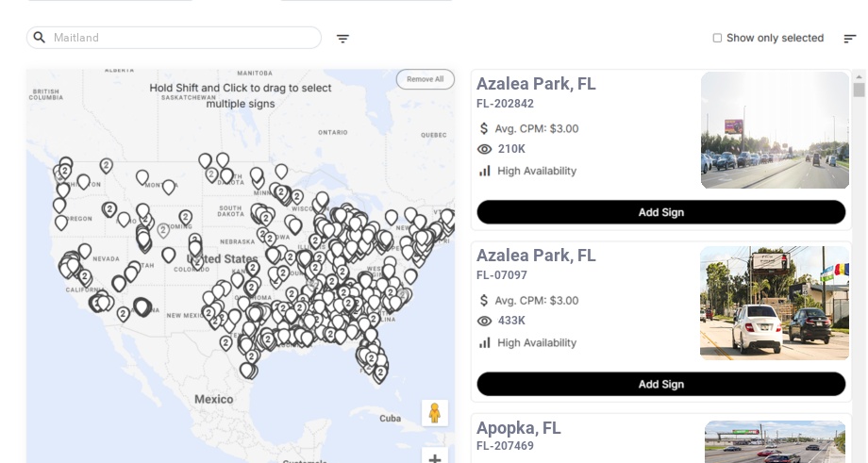
Task: Click the first Azalea Park, FL title
Action: pos(536,84)
